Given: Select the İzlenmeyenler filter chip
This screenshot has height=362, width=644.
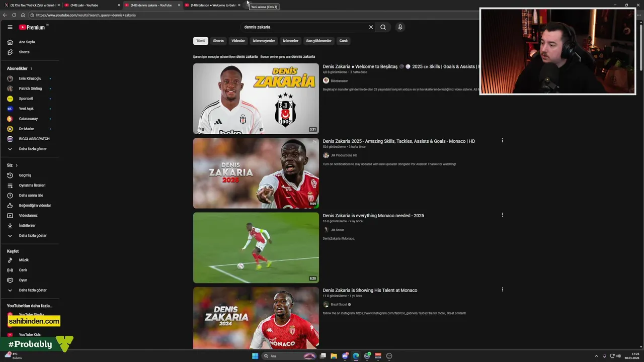Looking at the screenshot, I should [x=264, y=41].
